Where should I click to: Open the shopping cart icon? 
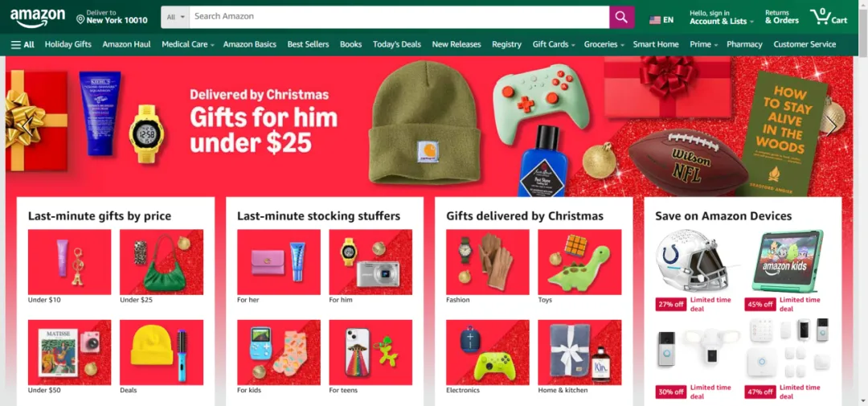click(829, 17)
